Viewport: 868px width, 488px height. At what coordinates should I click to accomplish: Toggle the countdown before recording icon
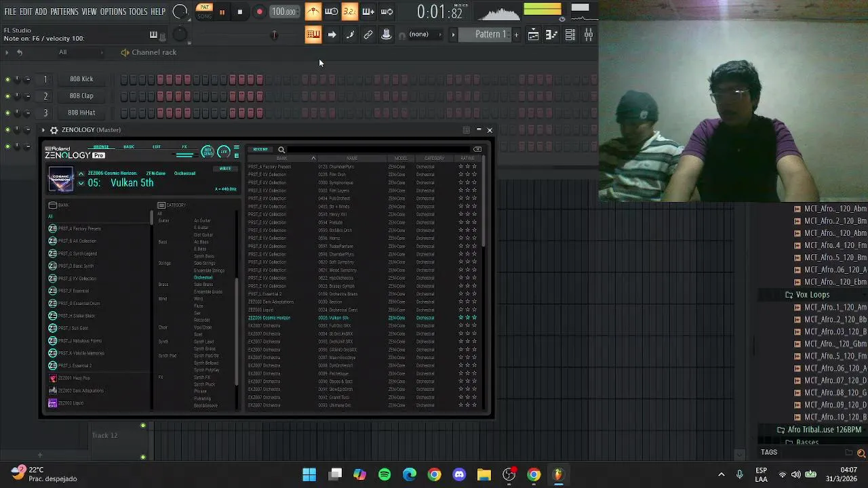pos(350,12)
